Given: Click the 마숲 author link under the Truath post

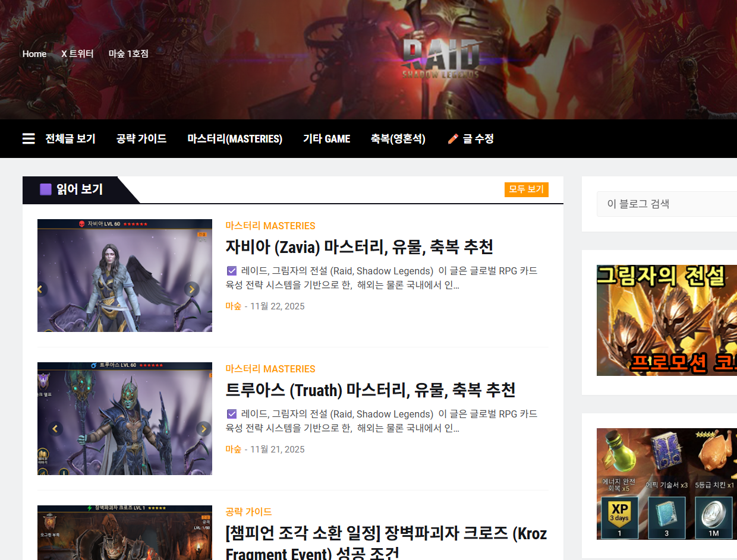Looking at the screenshot, I should point(232,450).
